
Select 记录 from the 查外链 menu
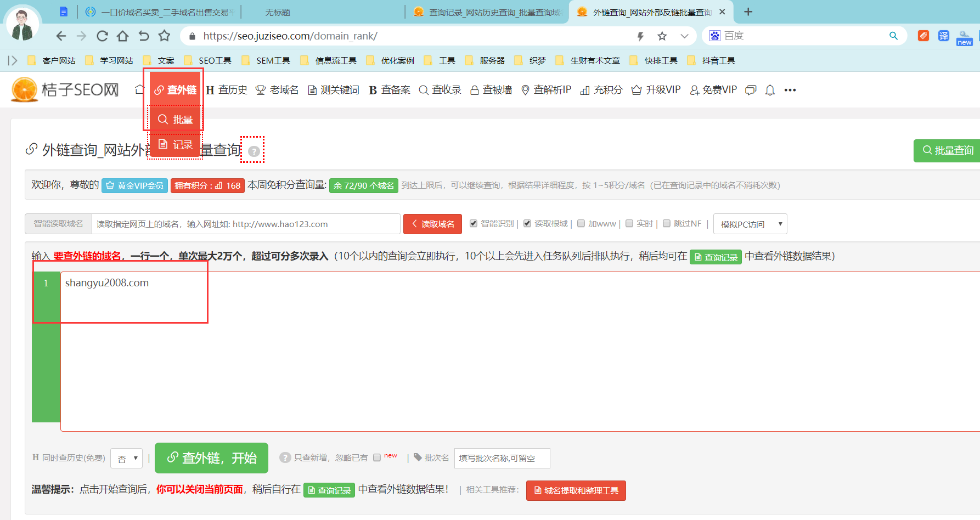176,144
